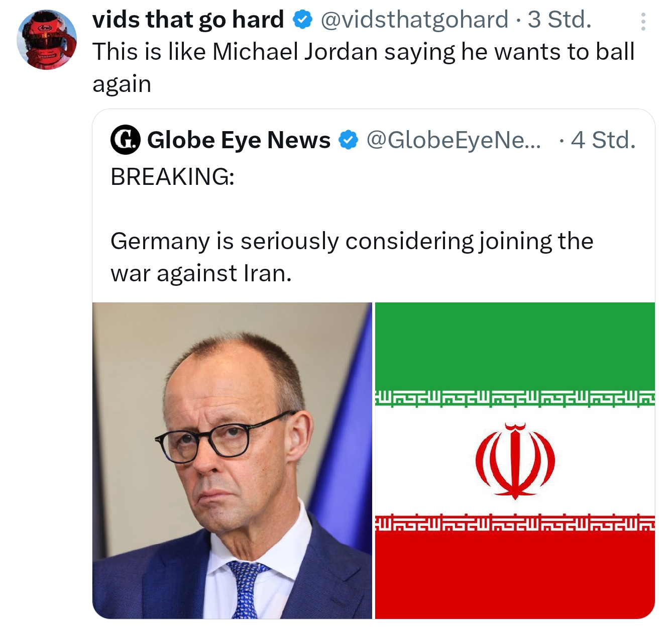Click the vids that go hard profile avatar
The image size is (672, 633).
(x=46, y=40)
